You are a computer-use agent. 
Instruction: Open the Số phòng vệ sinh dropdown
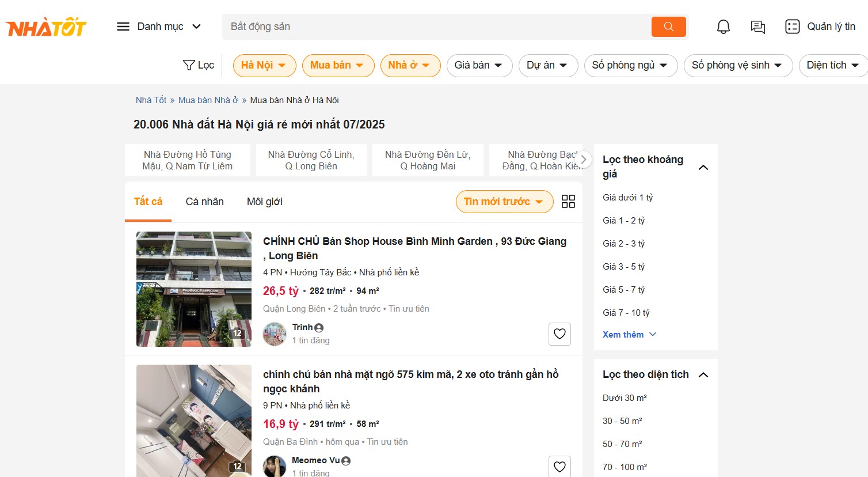click(738, 65)
